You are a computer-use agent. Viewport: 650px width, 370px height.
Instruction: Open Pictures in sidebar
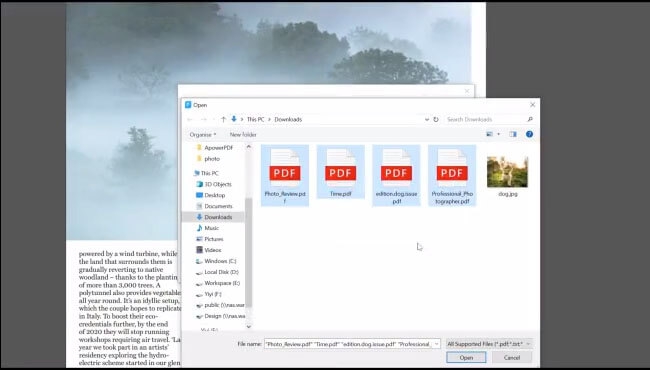(210, 239)
